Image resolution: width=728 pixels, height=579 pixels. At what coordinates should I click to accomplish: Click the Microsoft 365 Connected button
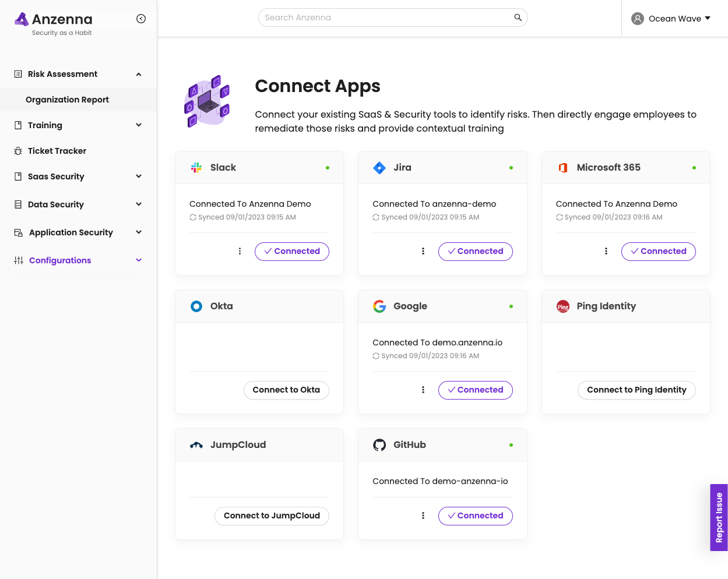pos(659,251)
